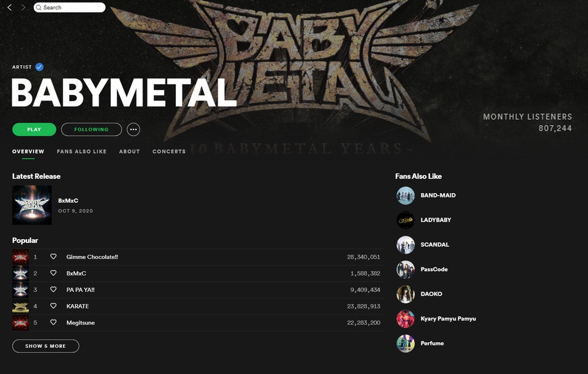Click the forward navigation arrow
This screenshot has height=374, width=588.
pyautogui.click(x=23, y=7)
